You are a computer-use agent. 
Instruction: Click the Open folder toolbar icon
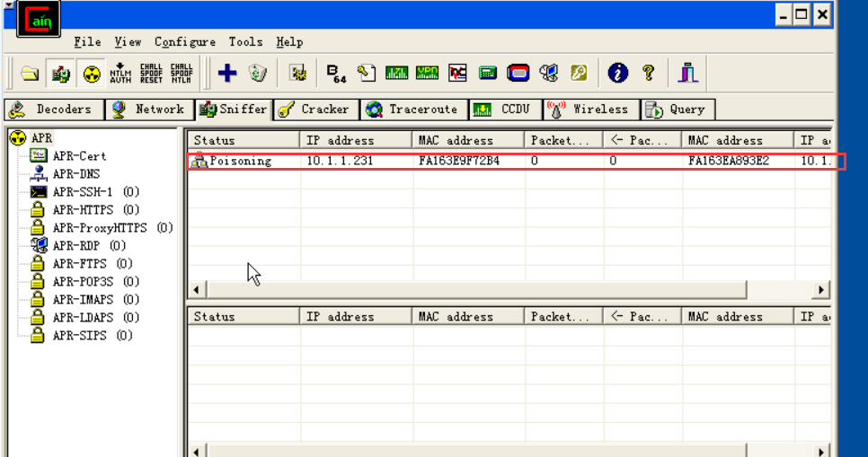(30, 73)
